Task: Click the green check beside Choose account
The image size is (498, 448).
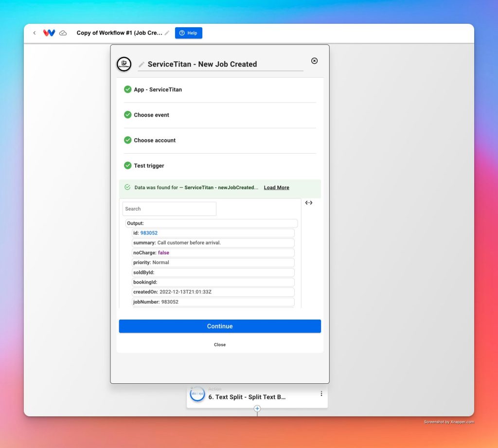Action: coord(128,140)
